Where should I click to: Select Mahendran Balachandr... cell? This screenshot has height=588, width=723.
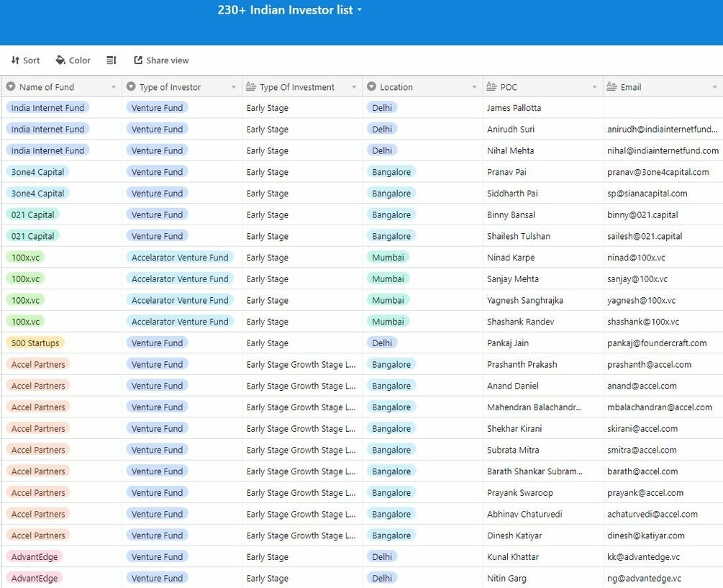542,407
